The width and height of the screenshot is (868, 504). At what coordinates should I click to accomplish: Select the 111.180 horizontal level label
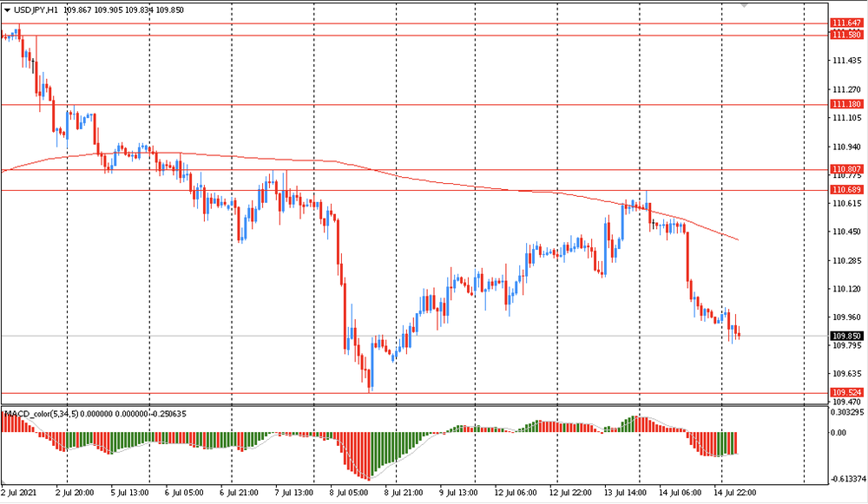pos(846,104)
